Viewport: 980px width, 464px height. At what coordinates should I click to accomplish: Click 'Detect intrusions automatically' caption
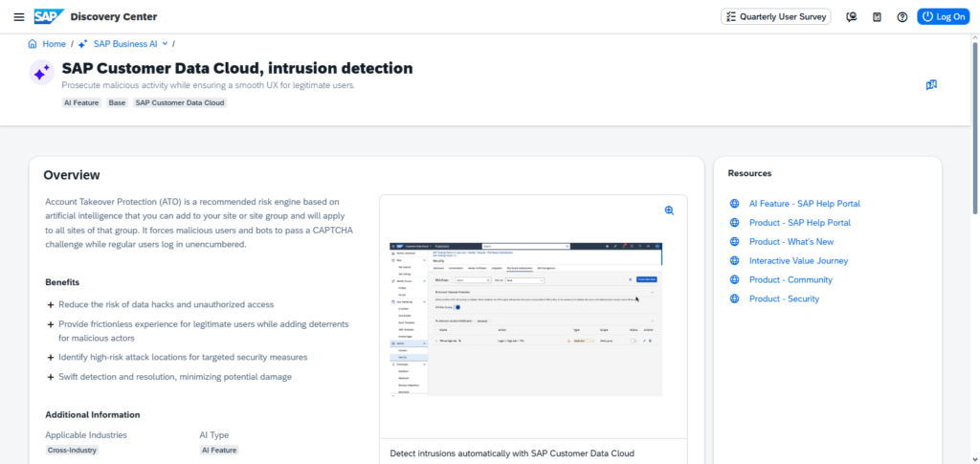pos(512,453)
